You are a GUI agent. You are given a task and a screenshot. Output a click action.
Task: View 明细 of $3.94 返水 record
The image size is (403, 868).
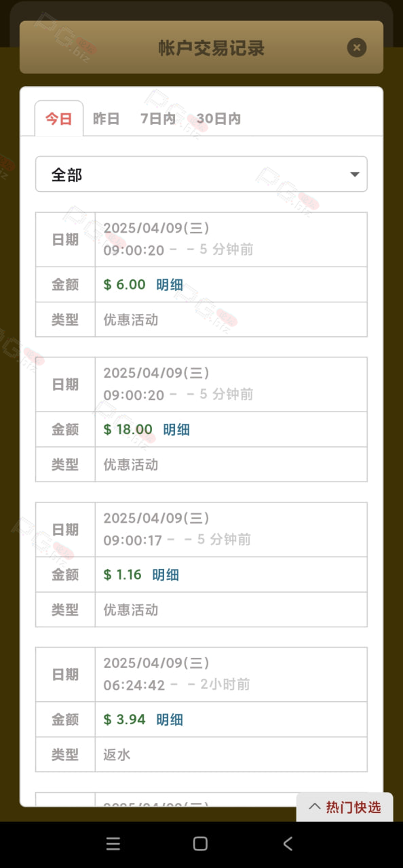coord(170,720)
